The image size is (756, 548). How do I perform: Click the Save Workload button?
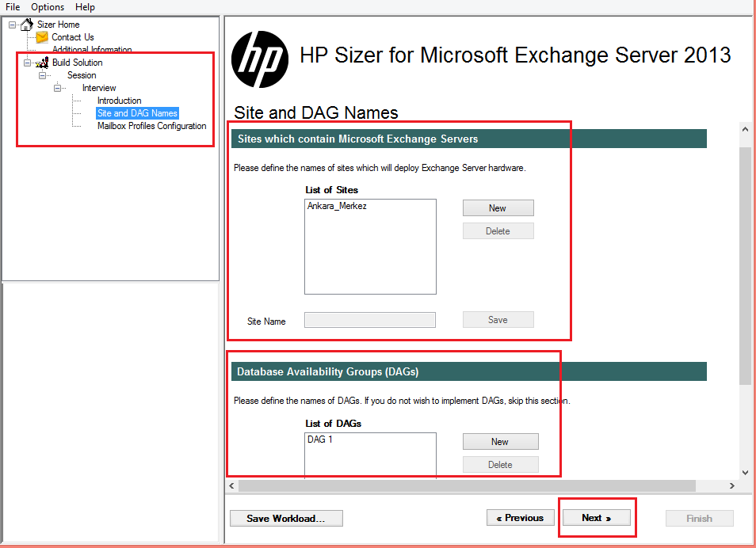(286, 518)
